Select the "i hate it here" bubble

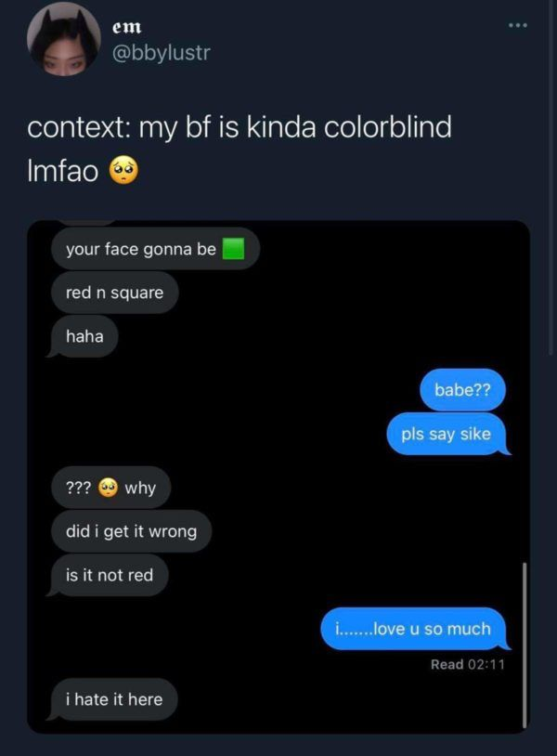tap(112, 699)
